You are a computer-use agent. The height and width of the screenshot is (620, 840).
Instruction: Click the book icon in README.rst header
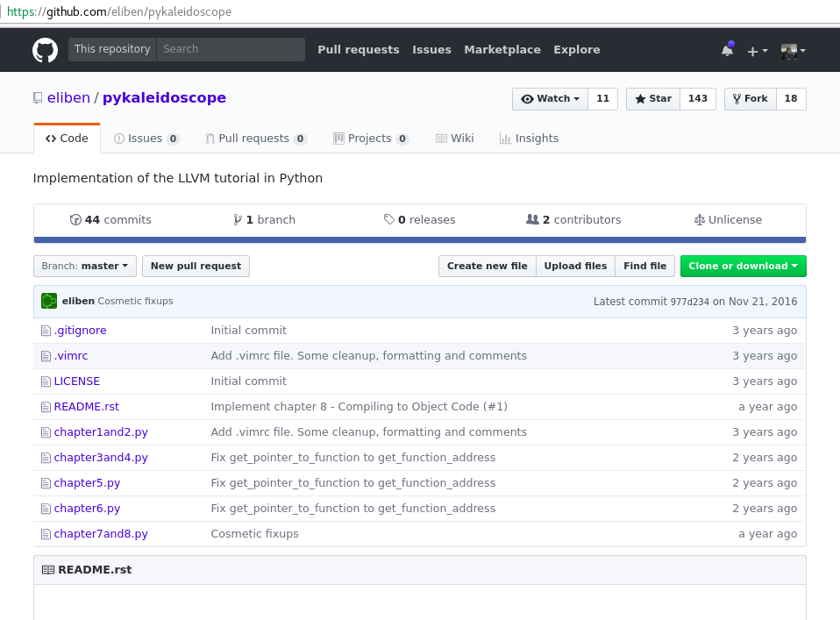point(48,570)
